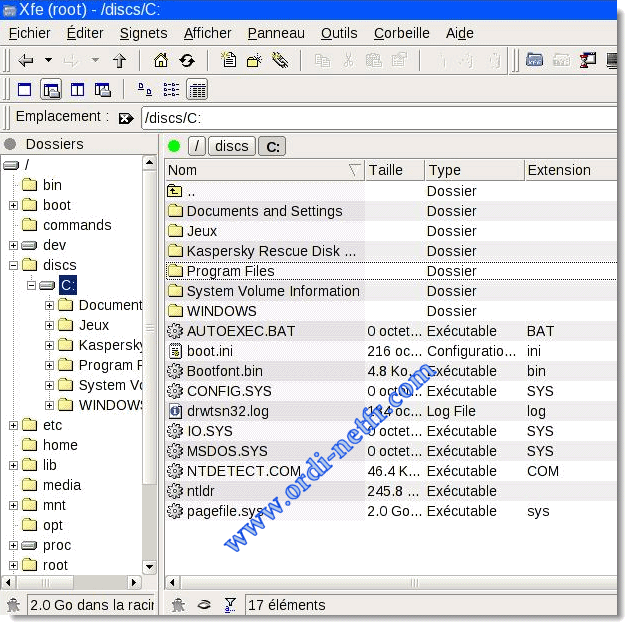Go up to the parent directory
Image resolution: width=625 pixels, height=623 pixels.
[120, 61]
